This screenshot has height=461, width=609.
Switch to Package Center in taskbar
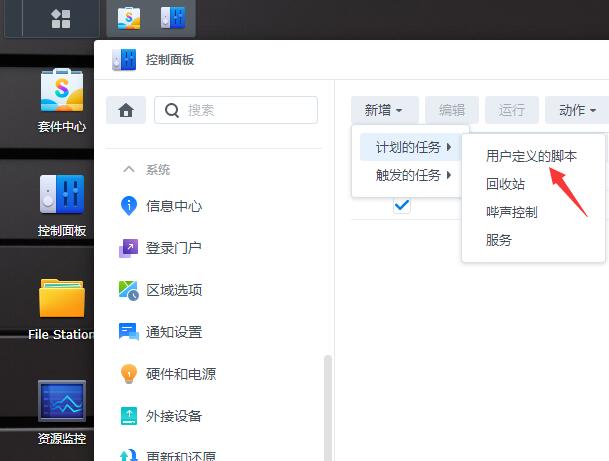click(x=129, y=18)
